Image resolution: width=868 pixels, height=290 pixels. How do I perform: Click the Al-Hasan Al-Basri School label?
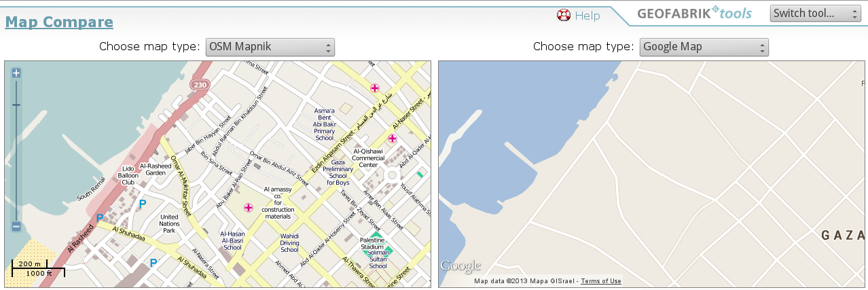pos(232,240)
